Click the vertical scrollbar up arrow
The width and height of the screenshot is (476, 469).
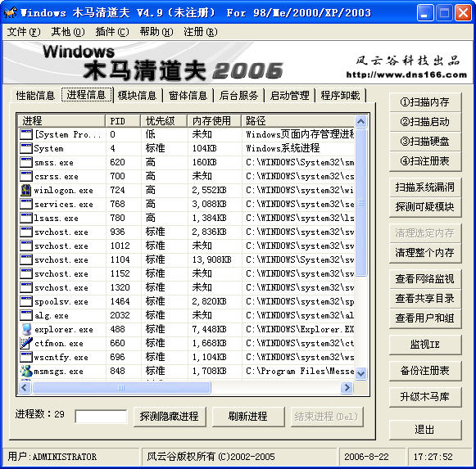pos(361,121)
